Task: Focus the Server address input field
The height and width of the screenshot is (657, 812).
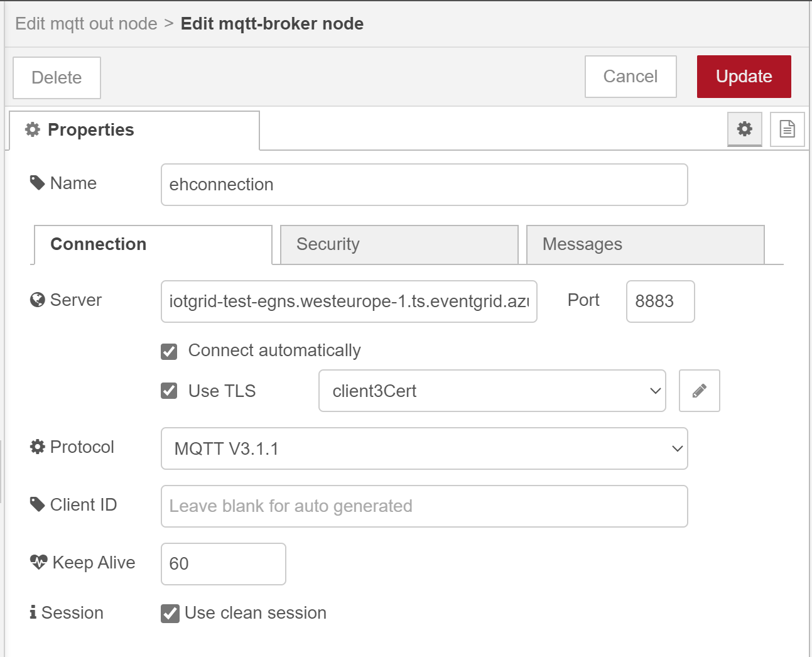Action: [349, 301]
